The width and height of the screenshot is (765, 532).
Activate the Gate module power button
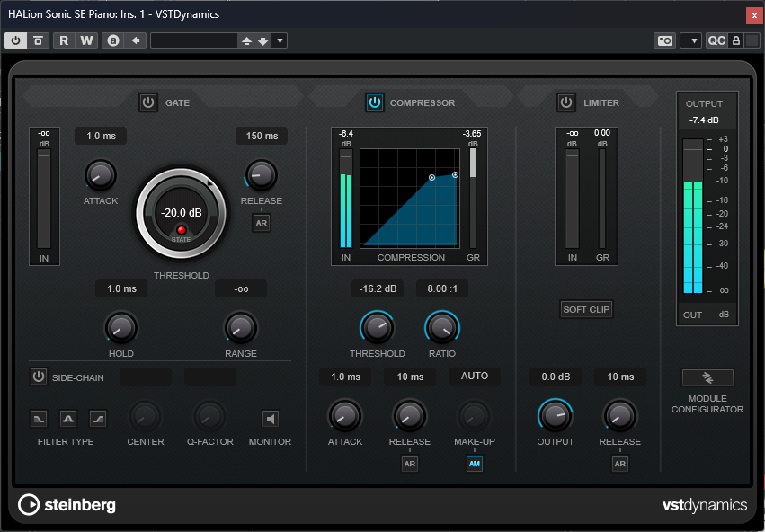click(x=147, y=102)
